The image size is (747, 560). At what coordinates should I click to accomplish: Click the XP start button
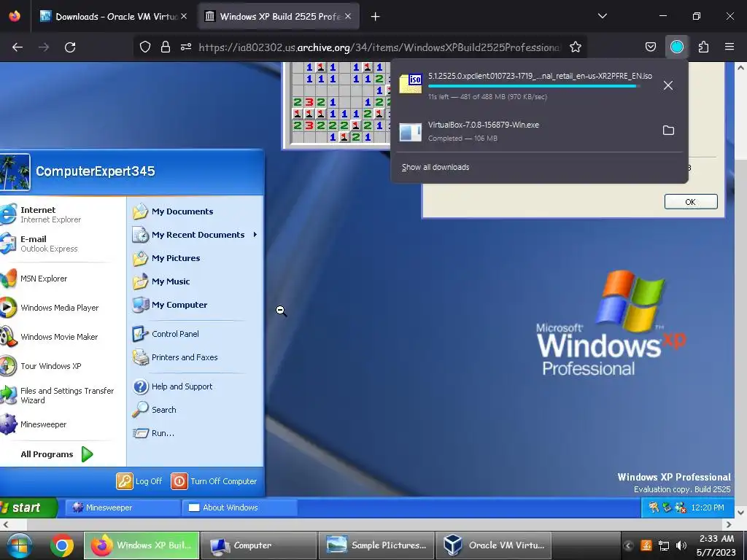click(28, 507)
